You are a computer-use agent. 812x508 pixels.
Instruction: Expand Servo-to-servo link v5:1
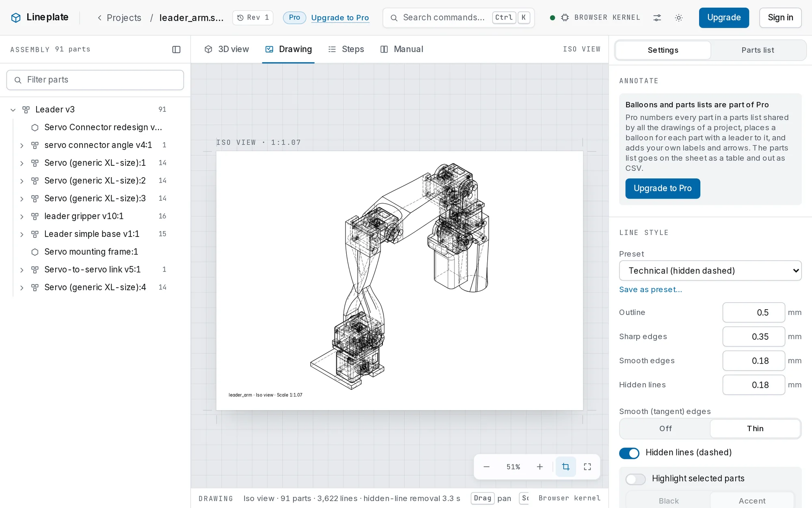[22, 270]
